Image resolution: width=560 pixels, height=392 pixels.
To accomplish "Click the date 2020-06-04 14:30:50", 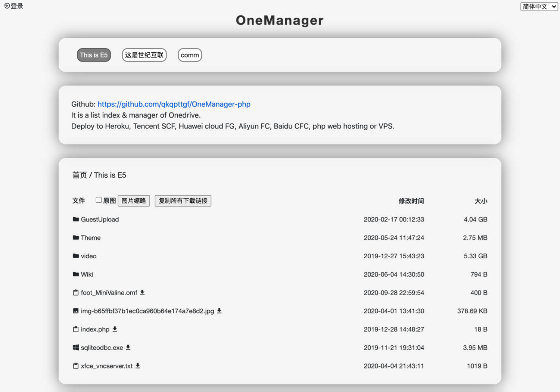I will tap(394, 274).
